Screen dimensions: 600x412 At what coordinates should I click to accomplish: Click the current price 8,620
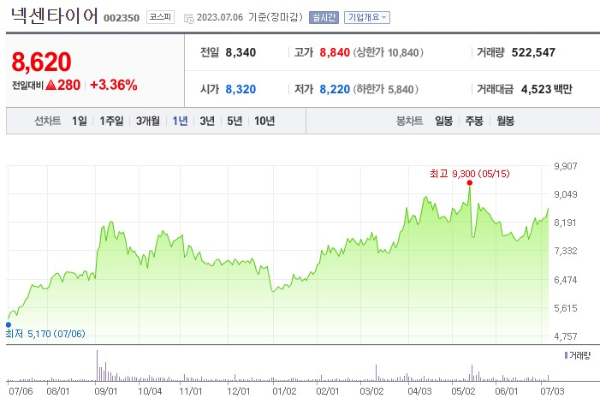pyautogui.click(x=41, y=62)
